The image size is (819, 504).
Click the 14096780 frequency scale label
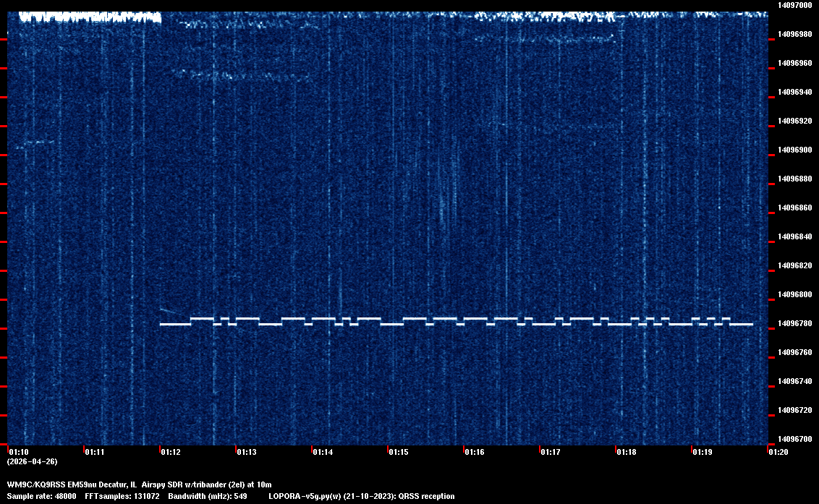pos(794,323)
